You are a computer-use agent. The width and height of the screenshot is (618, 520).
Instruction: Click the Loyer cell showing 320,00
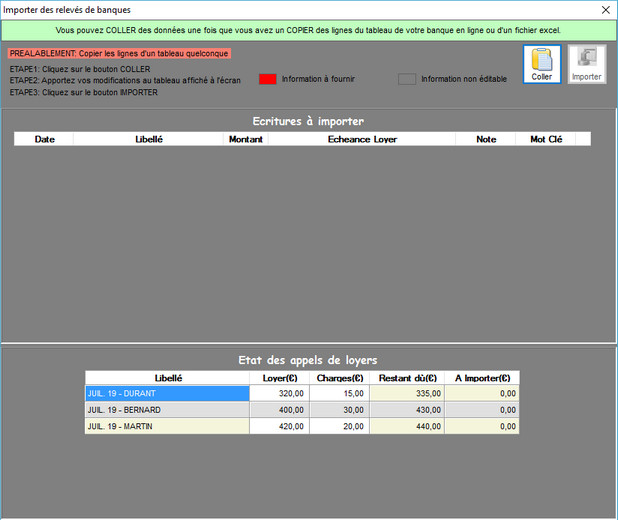click(279, 394)
